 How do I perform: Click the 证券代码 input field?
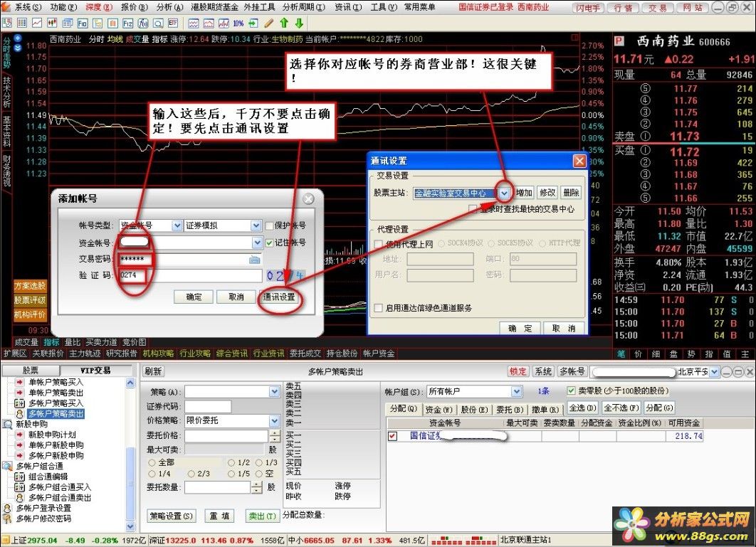[209, 406]
